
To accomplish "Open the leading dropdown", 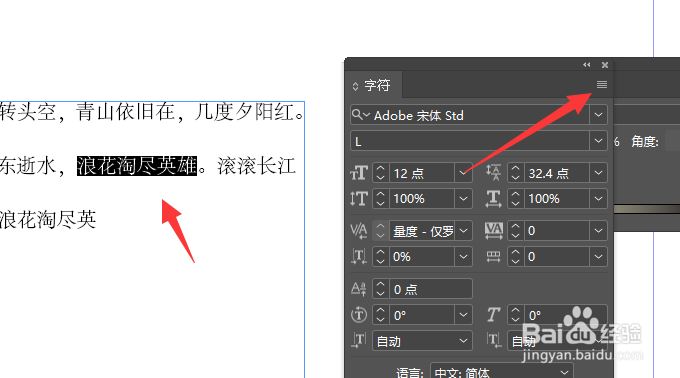I will point(598,173).
